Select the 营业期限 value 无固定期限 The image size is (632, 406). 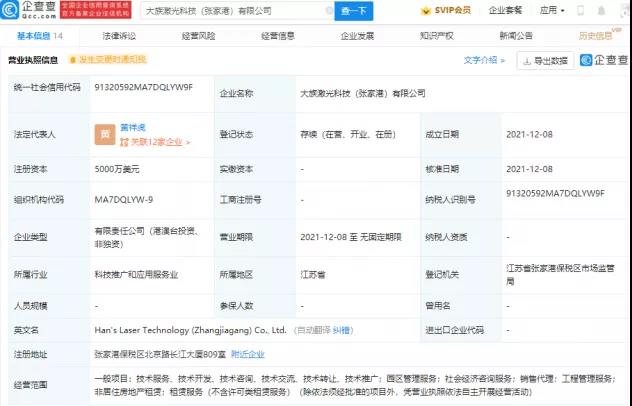[x=351, y=237]
